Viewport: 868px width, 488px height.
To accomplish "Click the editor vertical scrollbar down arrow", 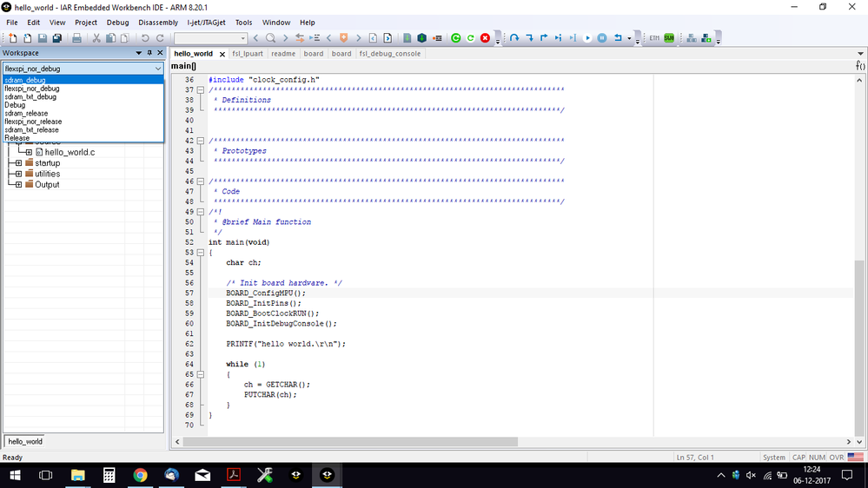I will [859, 441].
